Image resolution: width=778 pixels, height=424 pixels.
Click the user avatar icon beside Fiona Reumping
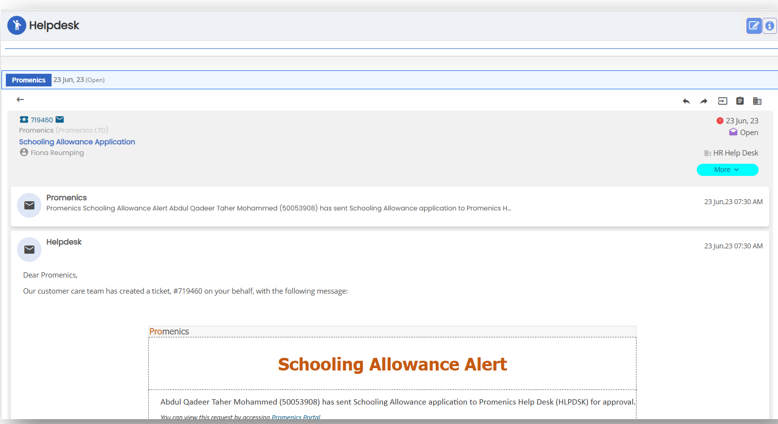tap(24, 152)
